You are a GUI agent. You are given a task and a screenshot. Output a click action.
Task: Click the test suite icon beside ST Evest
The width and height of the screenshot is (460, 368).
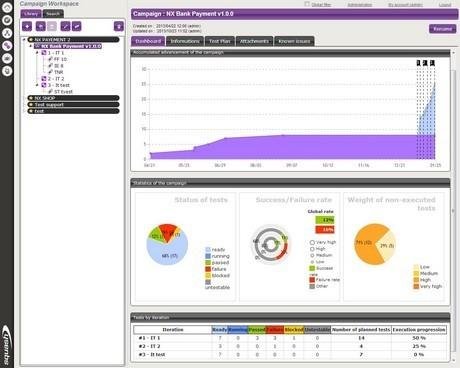click(50, 91)
